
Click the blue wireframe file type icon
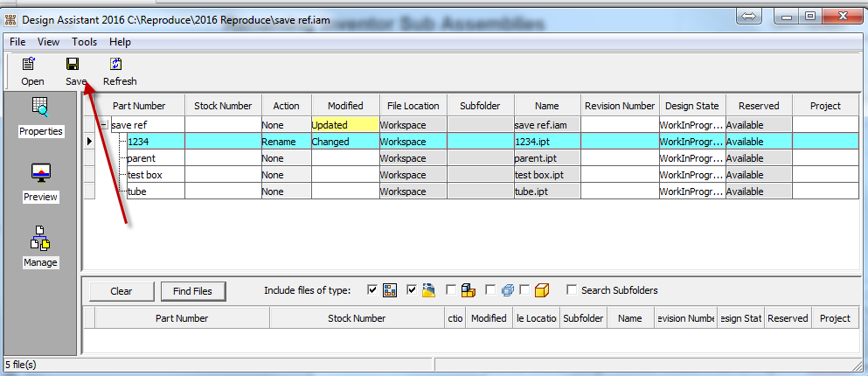[x=508, y=290]
